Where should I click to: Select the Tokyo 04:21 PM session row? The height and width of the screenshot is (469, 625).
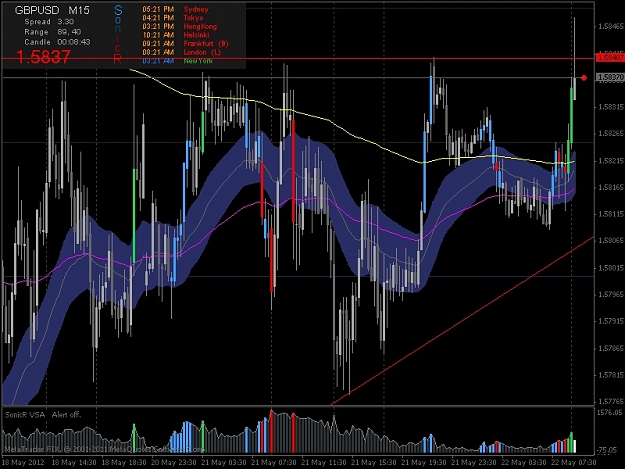point(173,18)
